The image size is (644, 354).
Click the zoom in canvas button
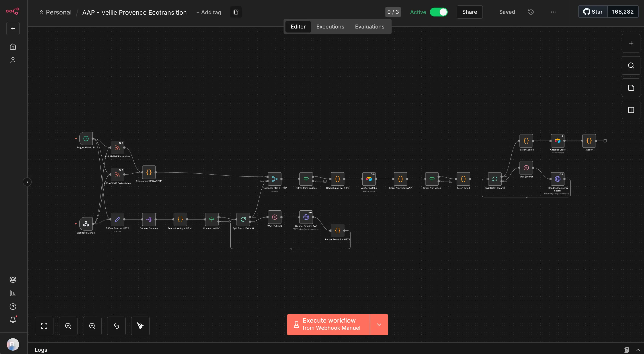click(x=68, y=326)
